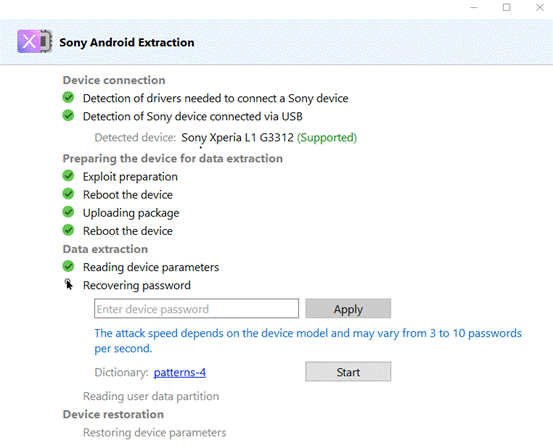Focus the Enter device password field
The height and width of the screenshot is (448, 553).
[196, 309]
